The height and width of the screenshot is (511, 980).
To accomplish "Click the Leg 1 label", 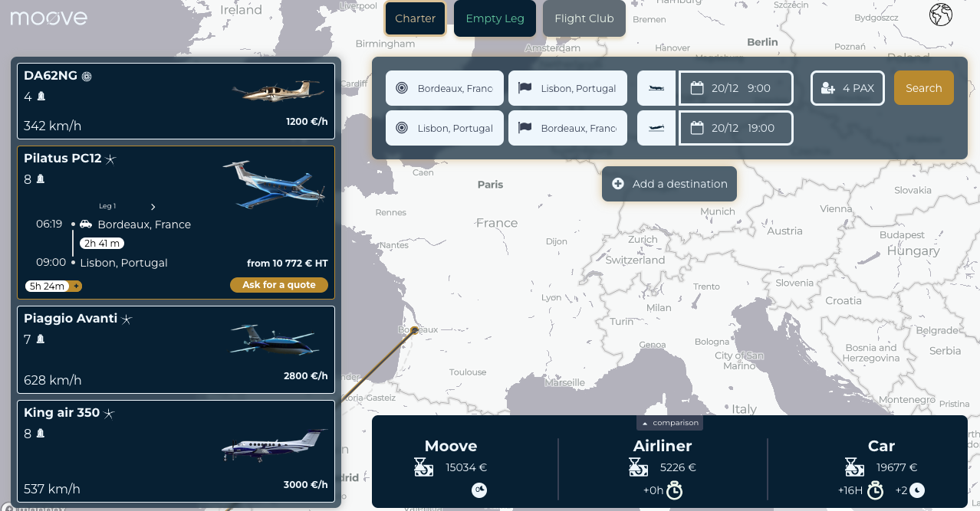I will coord(107,206).
